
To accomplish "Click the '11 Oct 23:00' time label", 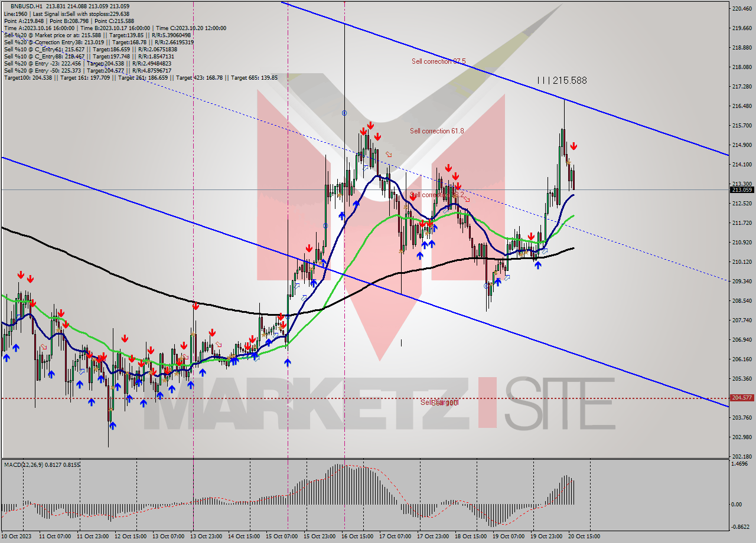I will pos(93,537).
